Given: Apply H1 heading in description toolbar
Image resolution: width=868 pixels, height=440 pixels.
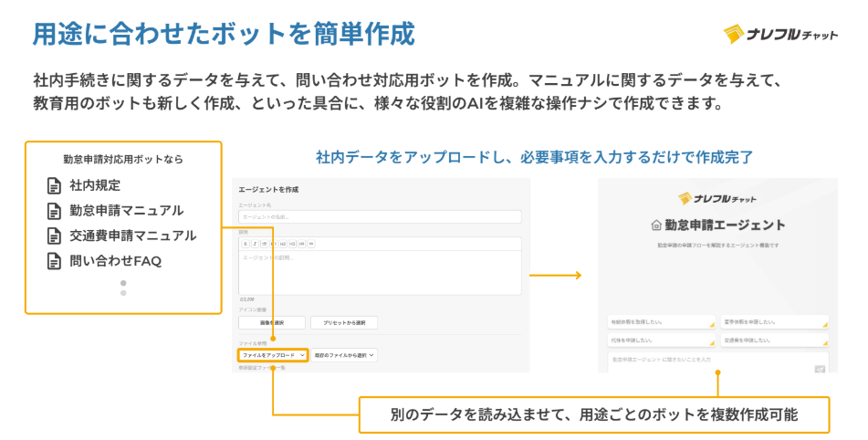Looking at the screenshot, I should click(274, 244).
